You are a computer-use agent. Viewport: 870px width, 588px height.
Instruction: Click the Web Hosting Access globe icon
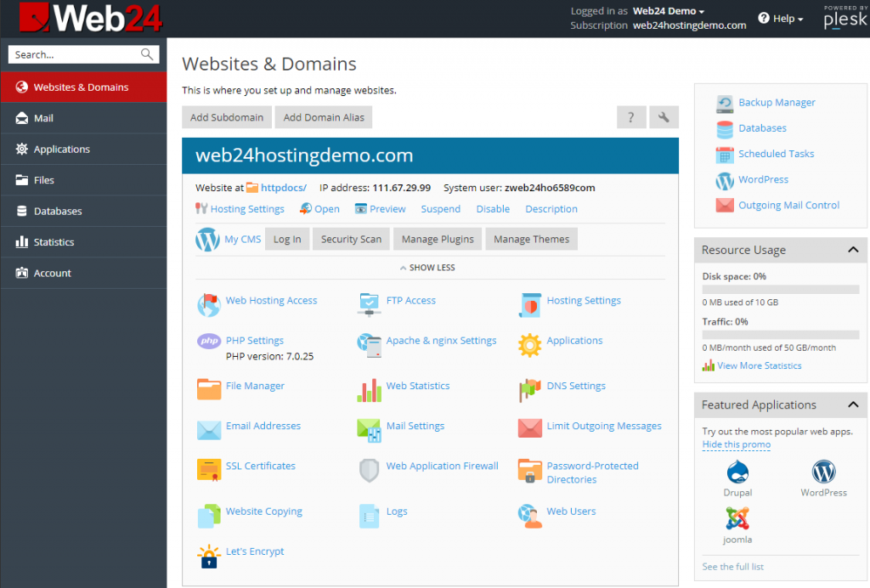[209, 305]
